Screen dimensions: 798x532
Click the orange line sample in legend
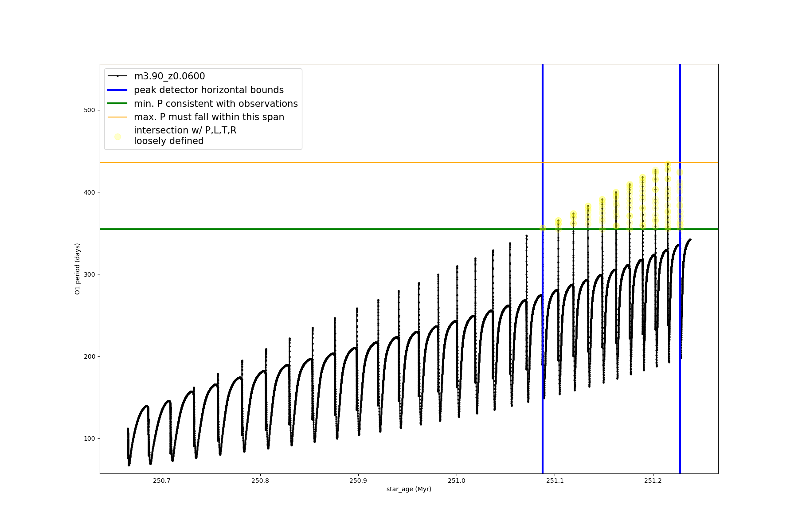[117, 117]
